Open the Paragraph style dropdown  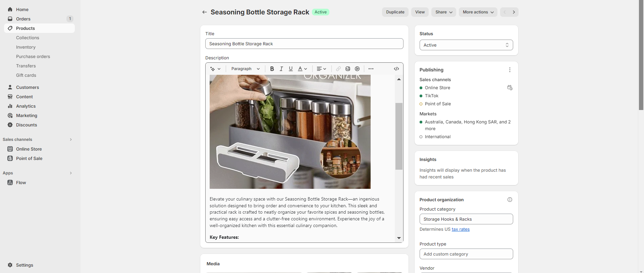(x=246, y=69)
